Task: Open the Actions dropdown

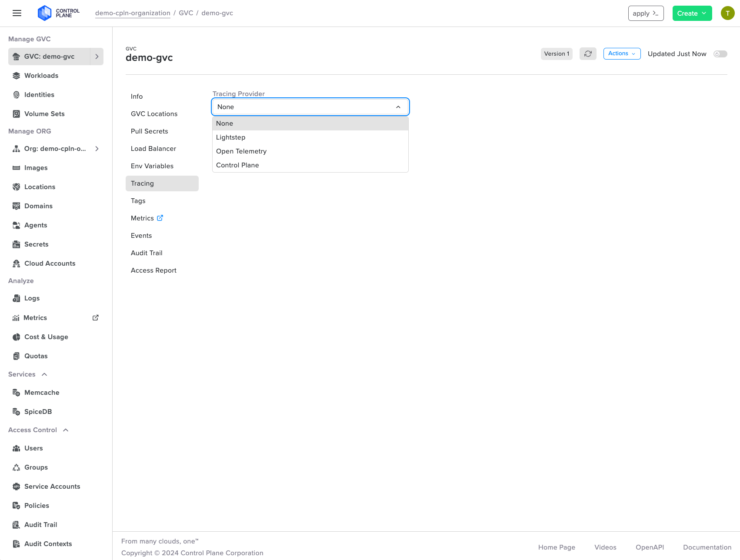Action: [x=622, y=53]
